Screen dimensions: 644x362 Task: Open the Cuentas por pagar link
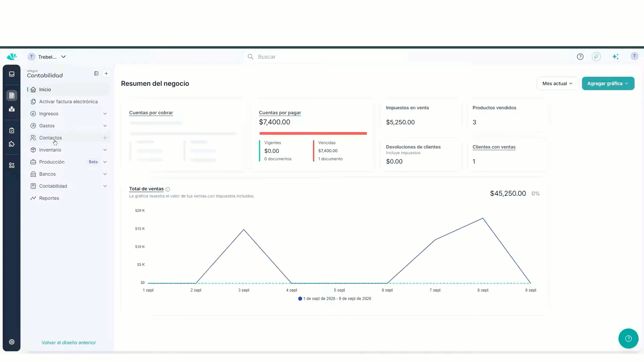280,113
